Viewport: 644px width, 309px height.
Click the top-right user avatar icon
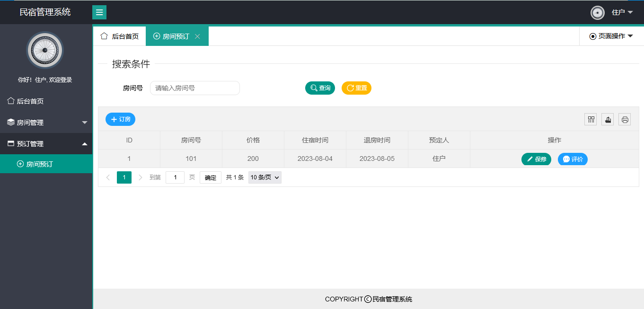[x=598, y=13]
